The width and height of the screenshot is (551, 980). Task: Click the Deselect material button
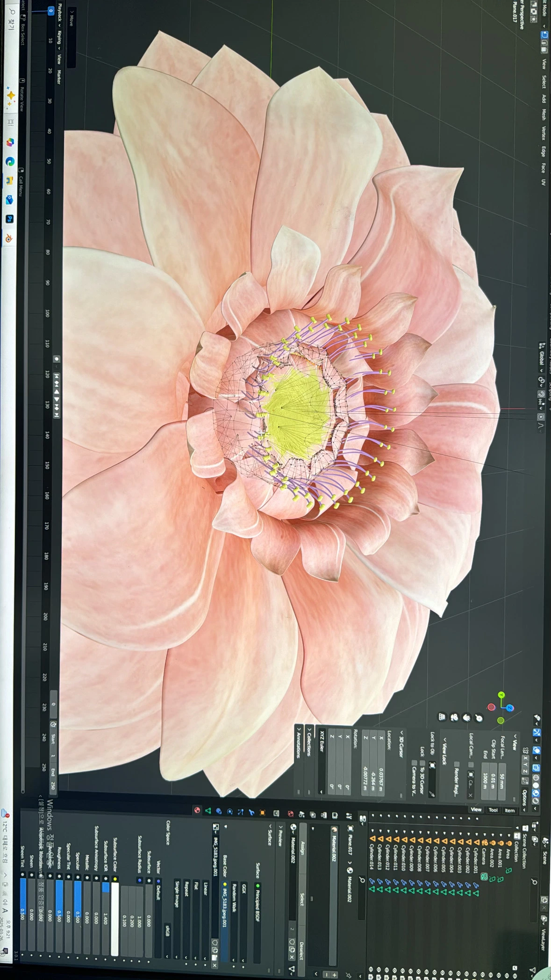302,950
